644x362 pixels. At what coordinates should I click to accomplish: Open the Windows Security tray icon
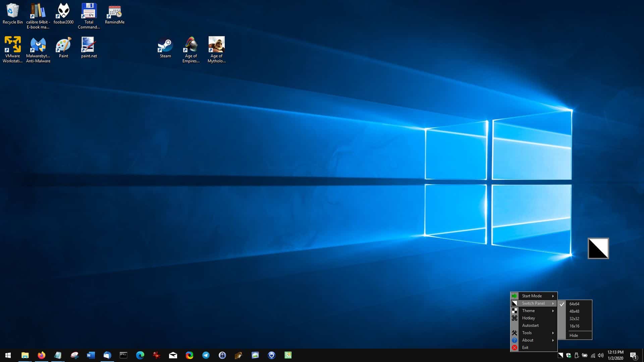click(569, 355)
